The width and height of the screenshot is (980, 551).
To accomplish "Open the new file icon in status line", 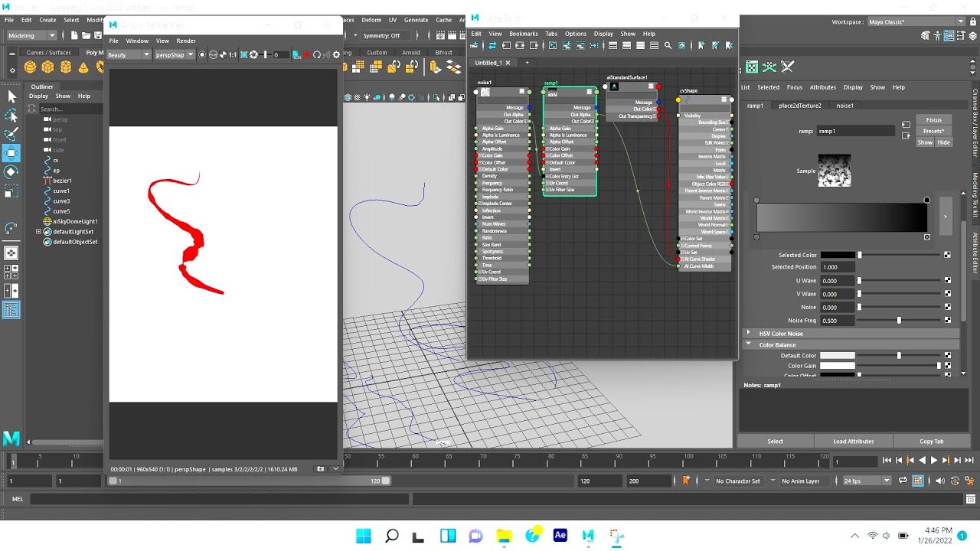I will pyautogui.click(x=74, y=35).
